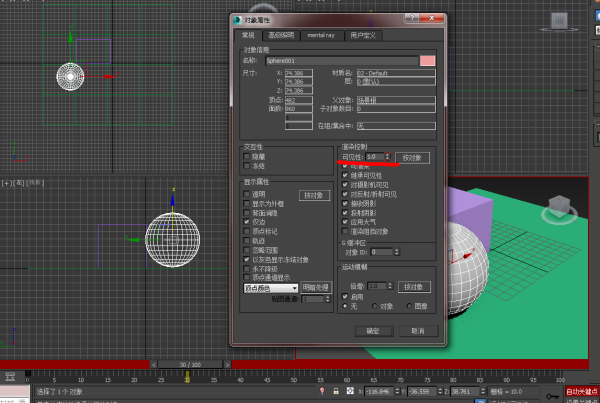The width and height of the screenshot is (600, 403).
Task: Click the Y coordinate spinner in status bar
Action: pos(440,391)
